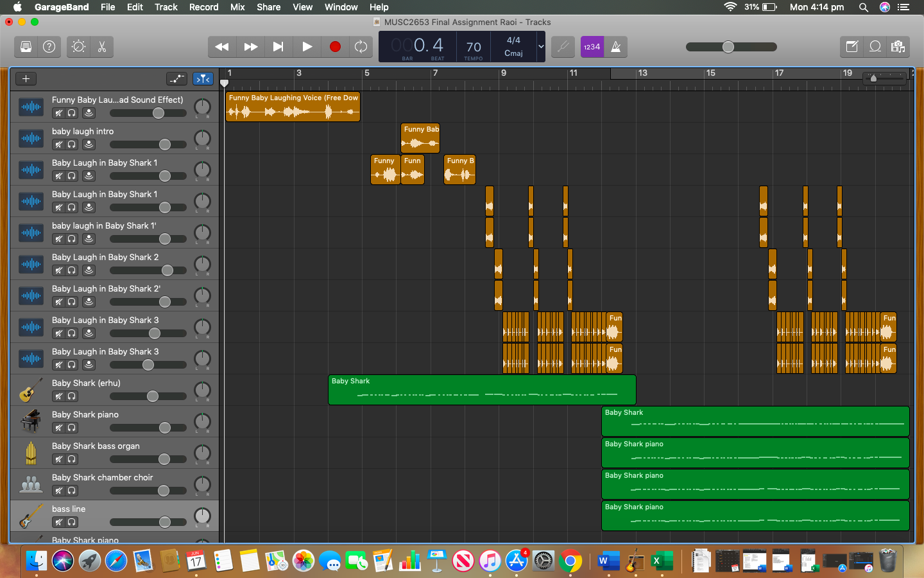Click the Cmaj key signature popup
The height and width of the screenshot is (578, 924).
513,53
